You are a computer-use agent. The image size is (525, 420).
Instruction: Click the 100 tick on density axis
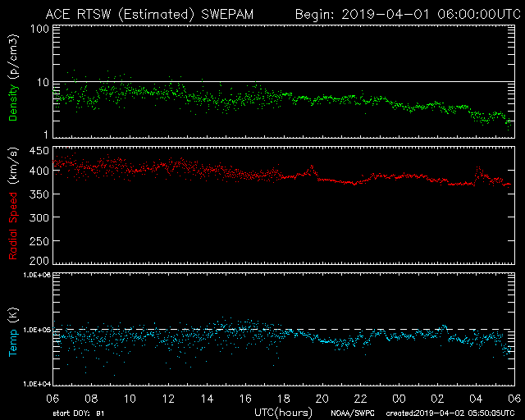[x=39, y=29]
